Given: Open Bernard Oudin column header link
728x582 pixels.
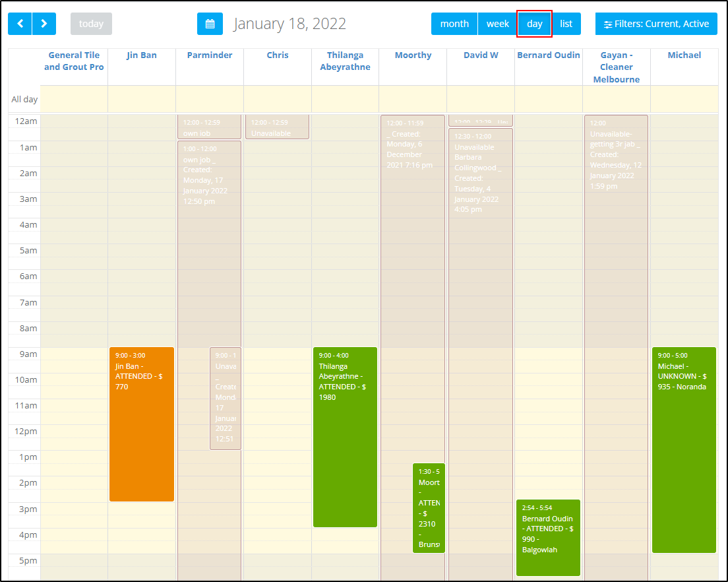Looking at the screenshot, I should pos(549,55).
